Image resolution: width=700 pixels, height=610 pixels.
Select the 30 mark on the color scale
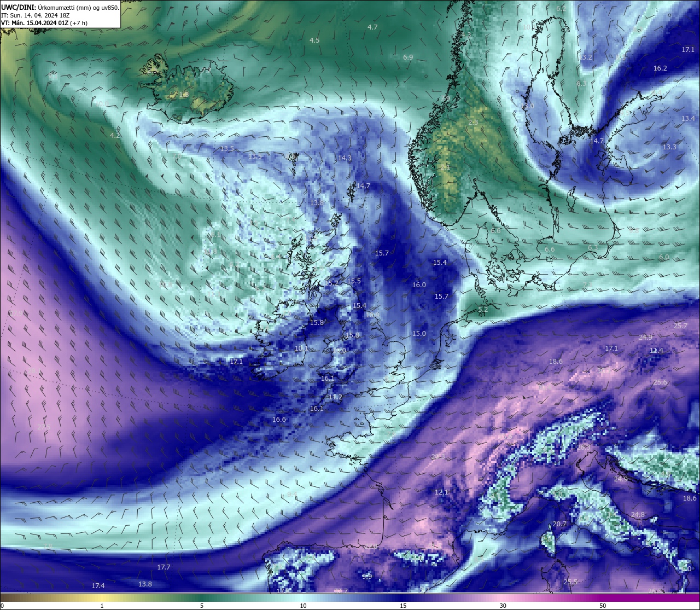click(x=503, y=606)
